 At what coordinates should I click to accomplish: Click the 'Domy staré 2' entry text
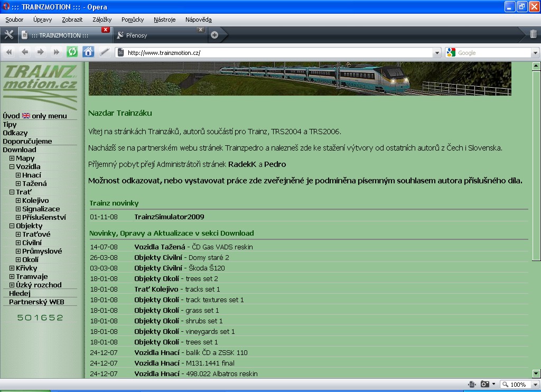(209, 257)
